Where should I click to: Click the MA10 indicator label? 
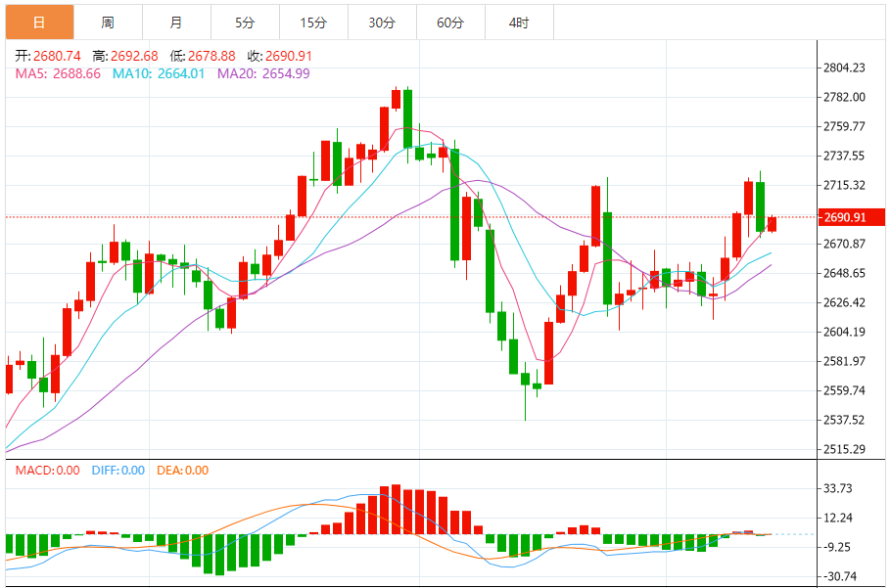coord(159,73)
